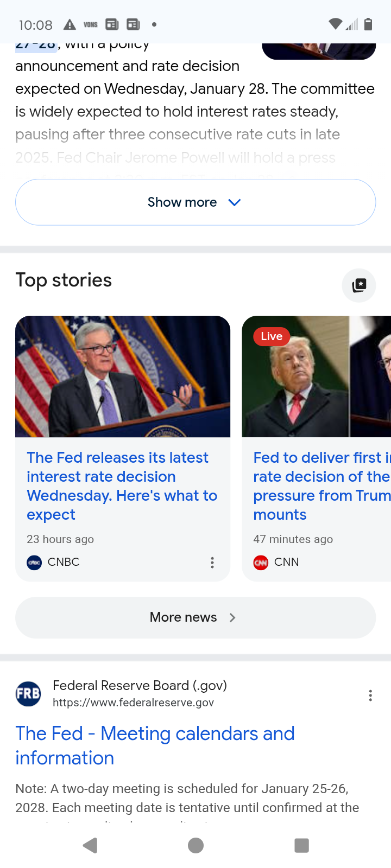This screenshot has width=391, height=868.
Task: Expand overview with Show more
Action: tap(182, 202)
